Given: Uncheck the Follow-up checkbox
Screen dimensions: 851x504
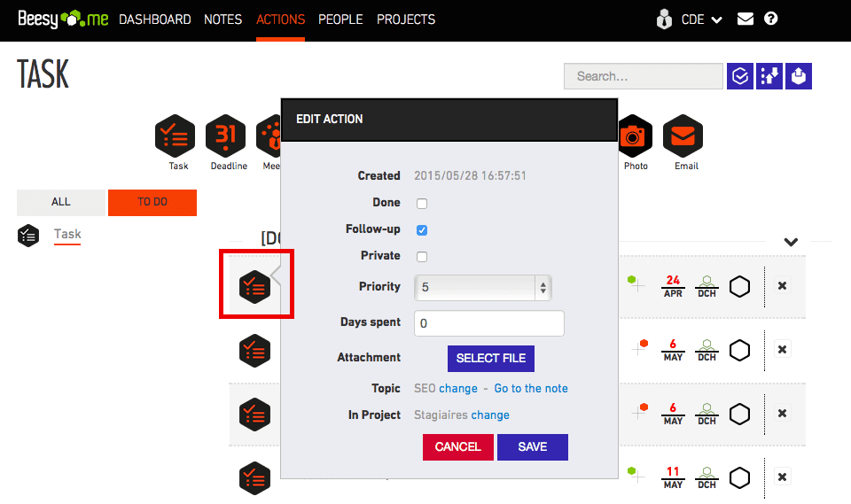Looking at the screenshot, I should 422,230.
